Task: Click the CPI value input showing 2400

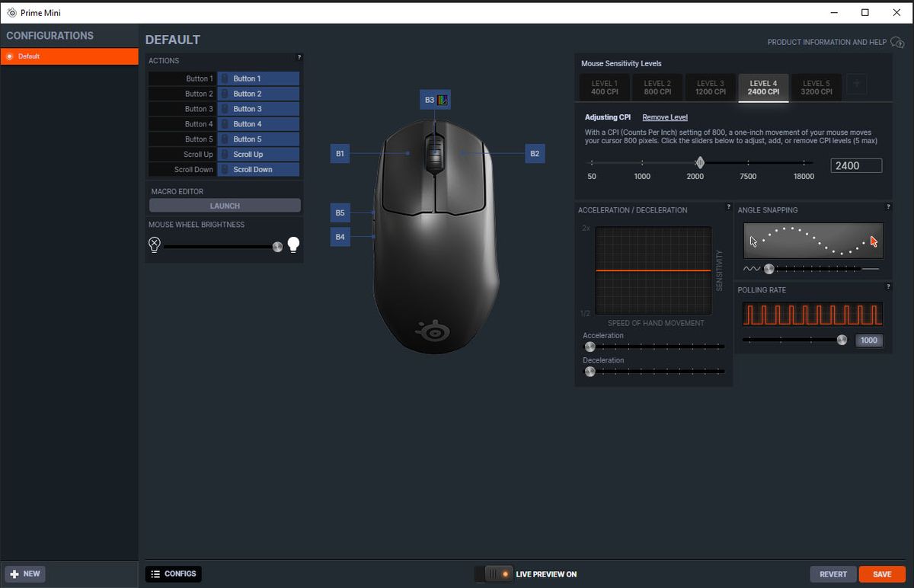Action: tap(856, 165)
